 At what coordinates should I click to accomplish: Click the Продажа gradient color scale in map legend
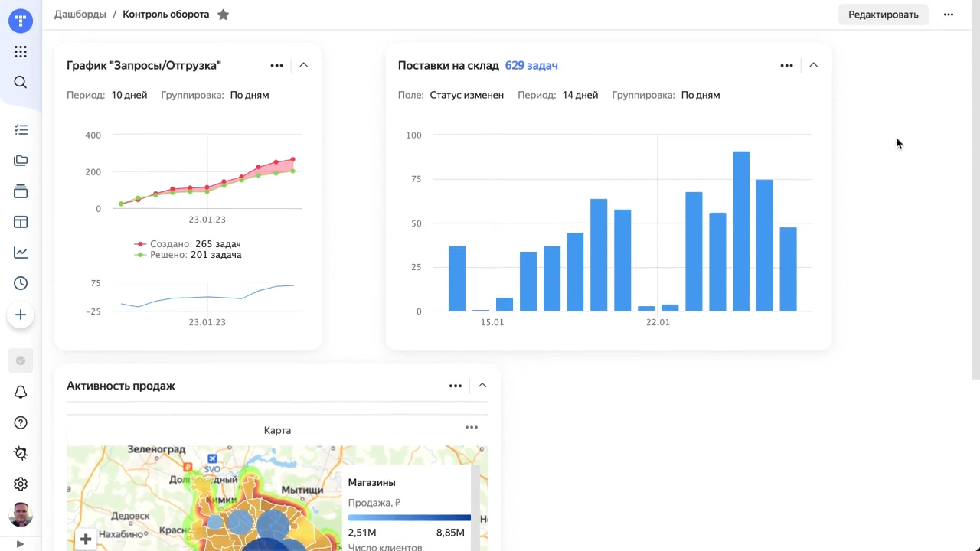tap(410, 518)
